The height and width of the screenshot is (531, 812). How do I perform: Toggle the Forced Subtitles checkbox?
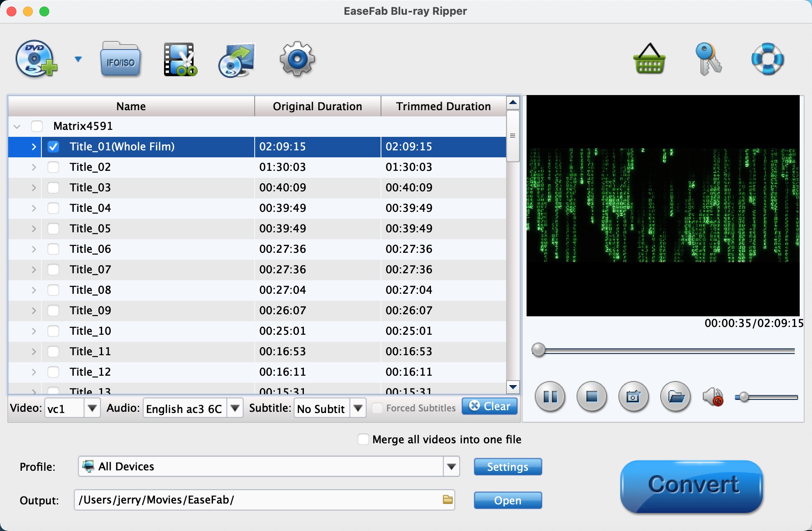(377, 408)
